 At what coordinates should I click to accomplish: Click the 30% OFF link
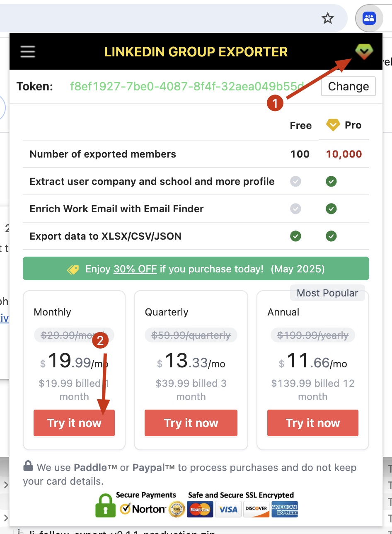click(x=135, y=269)
